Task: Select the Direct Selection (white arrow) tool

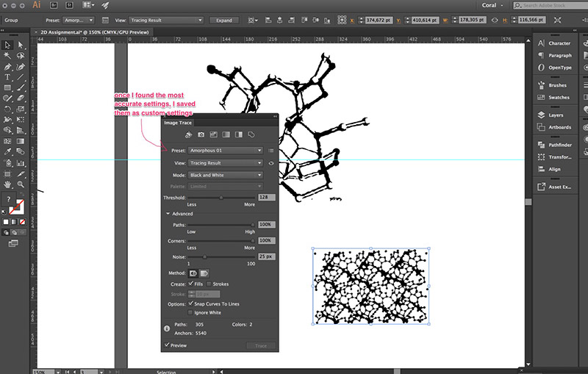Action: point(21,46)
